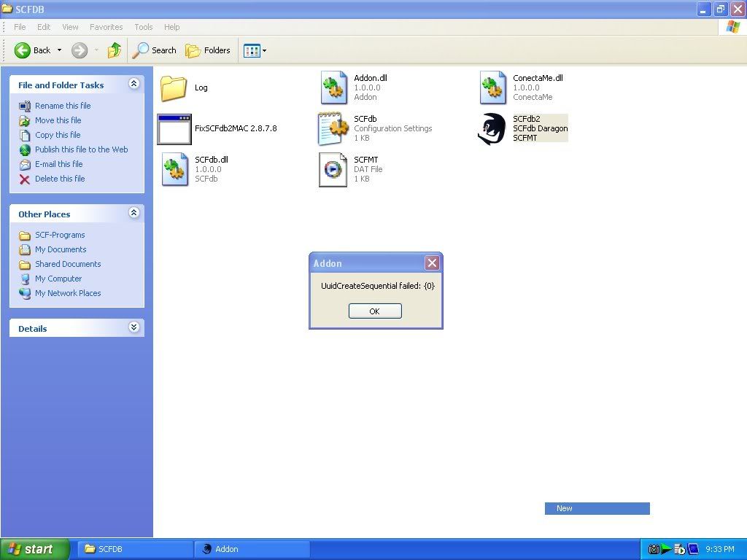The image size is (747, 560).
Task: Select FixSCFdb2MAC 2.8.7.8 application icon
Action: pyautogui.click(x=174, y=129)
